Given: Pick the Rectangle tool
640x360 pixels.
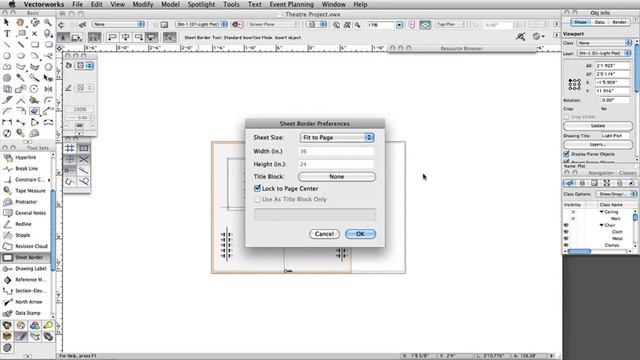Looking at the screenshot, I should (x=35, y=44).
